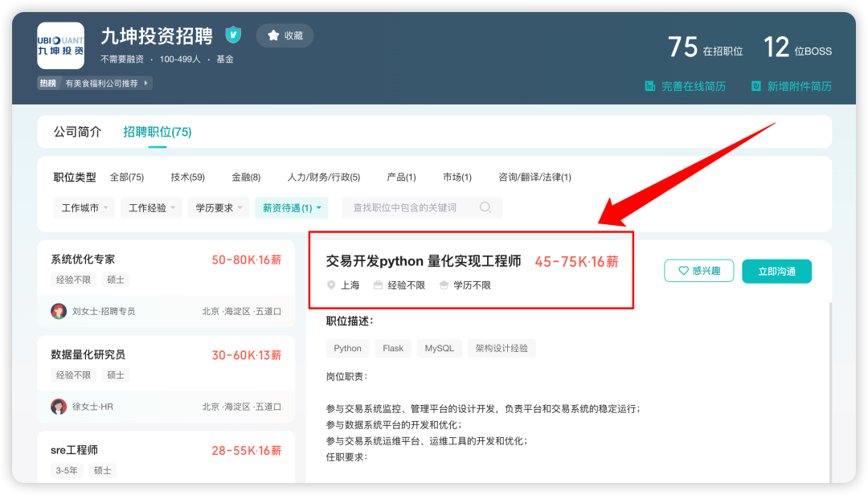This screenshot has width=868, height=495.
Task: Filter by 金融(8) job type
Action: point(246,177)
